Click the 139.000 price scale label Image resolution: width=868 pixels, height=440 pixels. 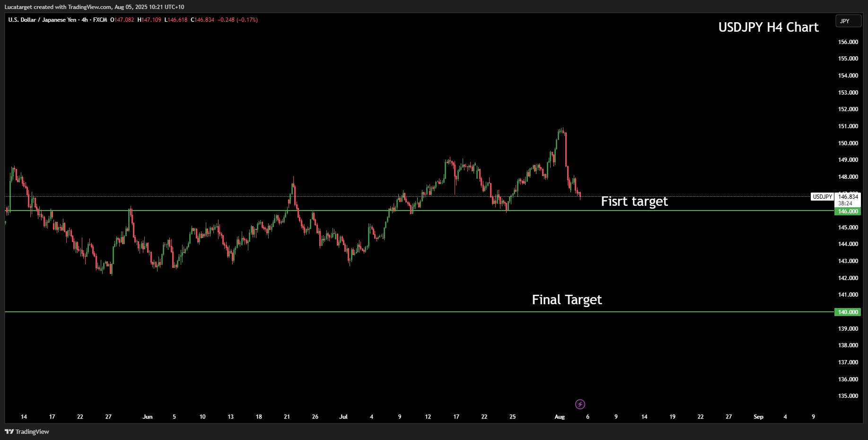click(848, 329)
